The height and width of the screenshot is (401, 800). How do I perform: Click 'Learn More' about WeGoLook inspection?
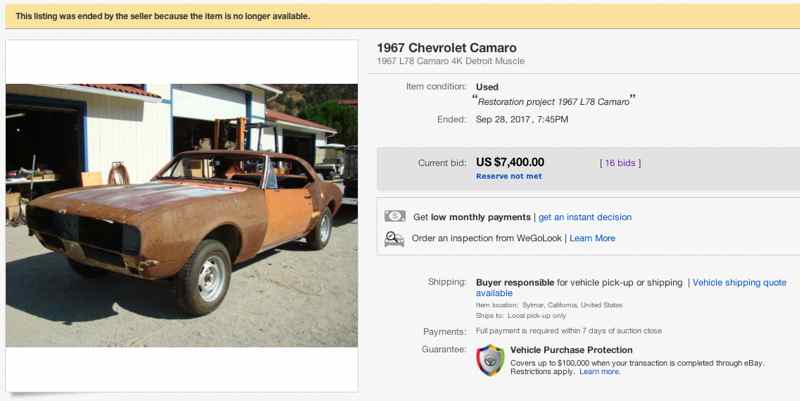[x=592, y=238]
